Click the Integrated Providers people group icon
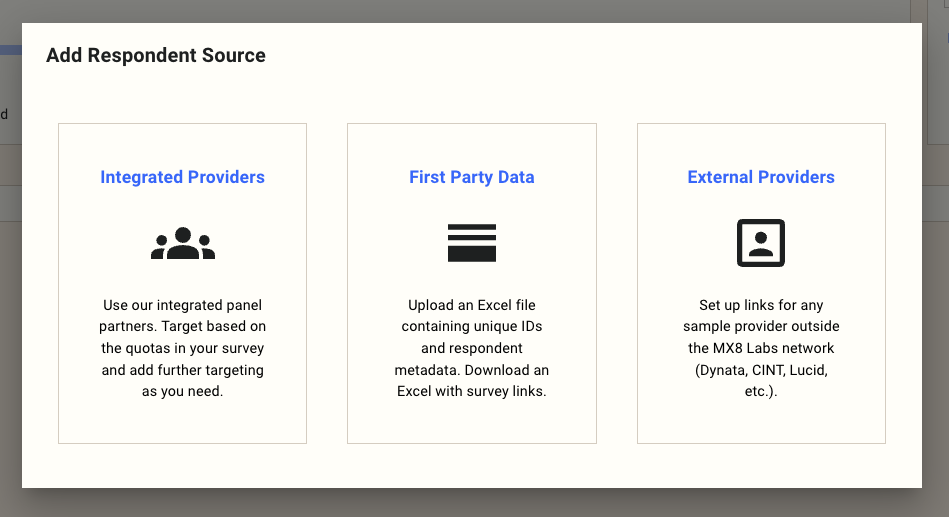Screen dimensions: 949x517 [x=183, y=243]
